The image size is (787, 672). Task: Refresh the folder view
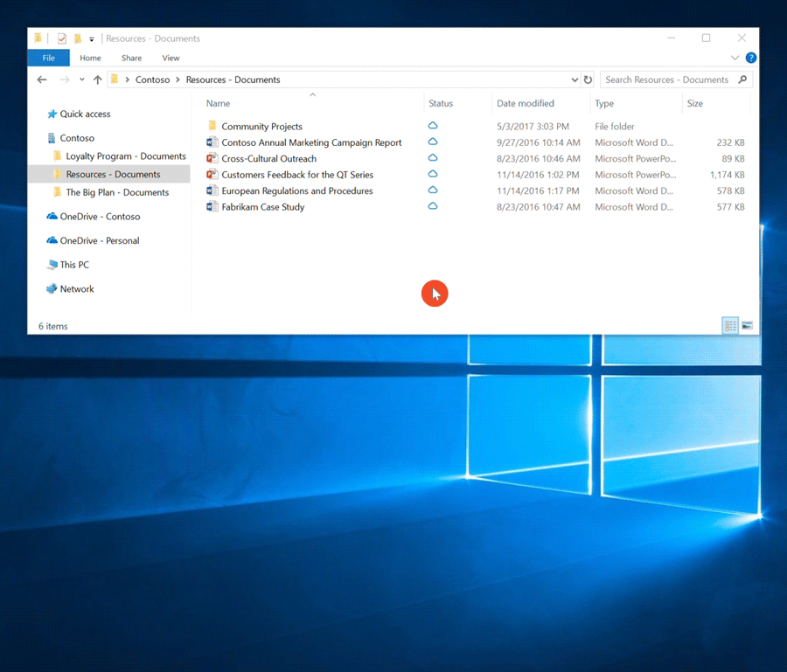588,80
